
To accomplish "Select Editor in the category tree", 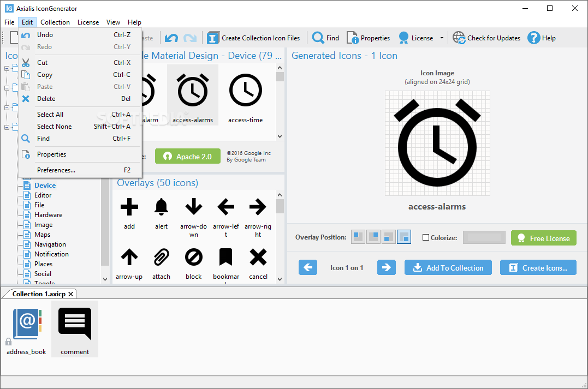I will pyautogui.click(x=43, y=195).
